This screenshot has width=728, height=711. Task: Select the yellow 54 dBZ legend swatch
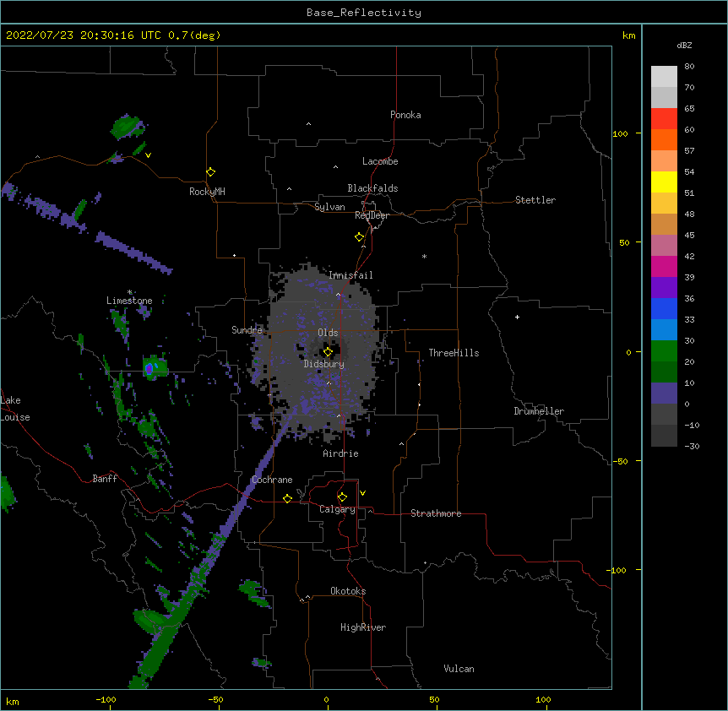(x=664, y=182)
